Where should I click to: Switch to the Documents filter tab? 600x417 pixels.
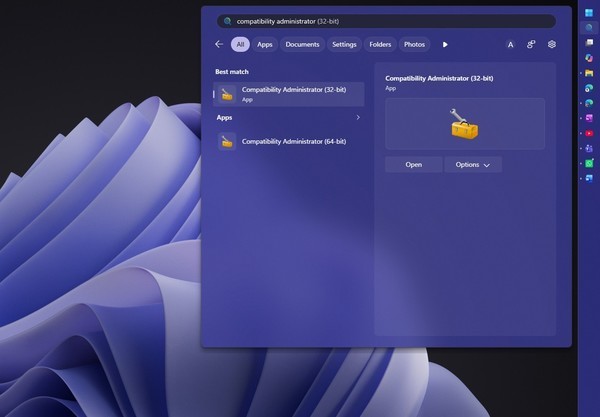pyautogui.click(x=302, y=44)
